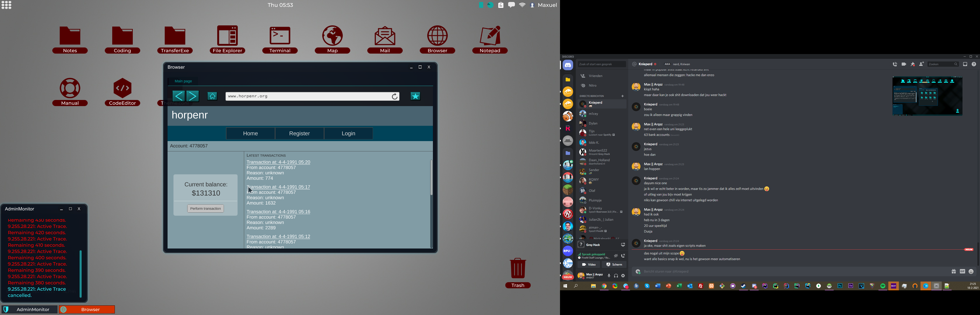Viewport: 980px width, 315px height.
Task: Open pinned messages in Discord
Action: 912,64
